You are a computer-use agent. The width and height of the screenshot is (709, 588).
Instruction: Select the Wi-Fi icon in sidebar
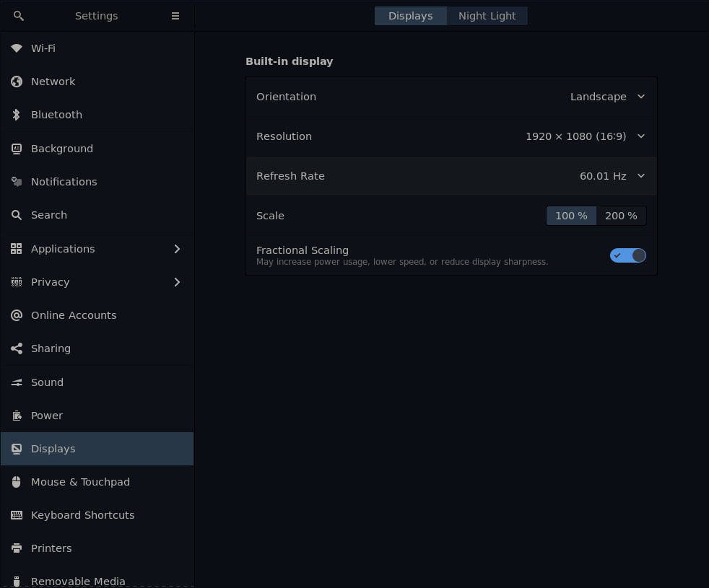coord(17,48)
